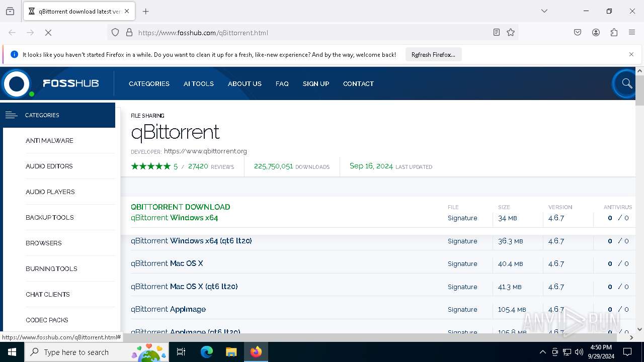The image size is (644, 362).
Task: Click the FossHub logo
Action: pyautogui.click(x=51, y=83)
